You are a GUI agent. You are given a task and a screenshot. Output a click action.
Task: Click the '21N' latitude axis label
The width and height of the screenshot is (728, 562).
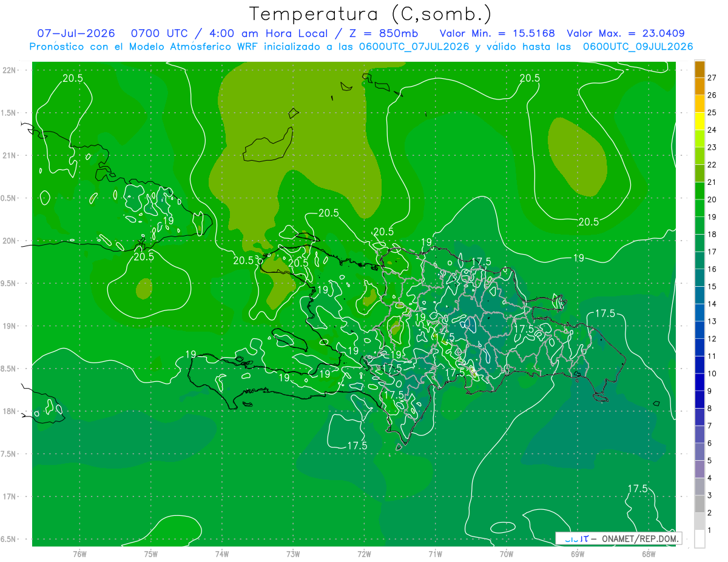10,155
